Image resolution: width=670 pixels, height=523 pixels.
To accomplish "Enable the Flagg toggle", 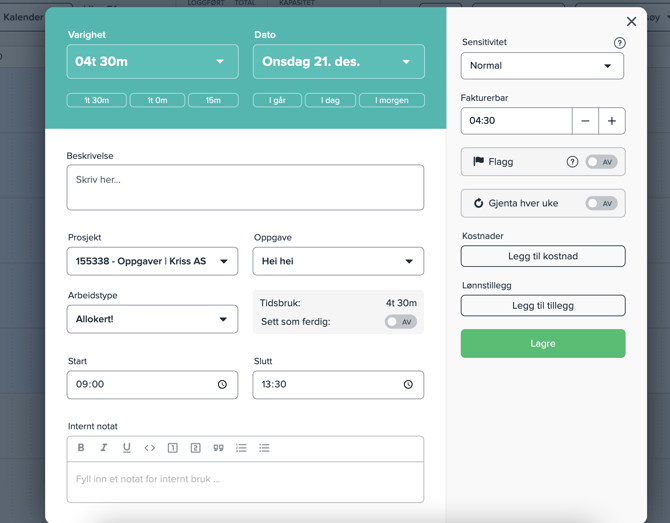I will pyautogui.click(x=601, y=162).
